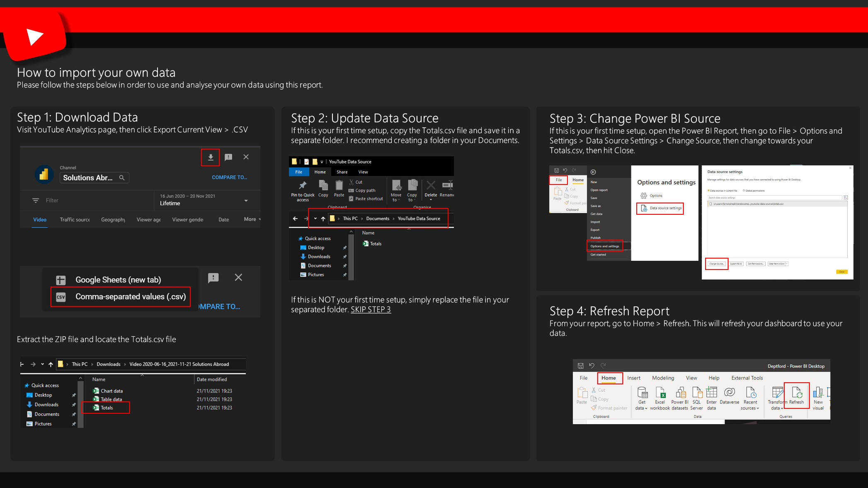Follow the SKIP STEP 3 link
The height and width of the screenshot is (488, 868).
371,310
